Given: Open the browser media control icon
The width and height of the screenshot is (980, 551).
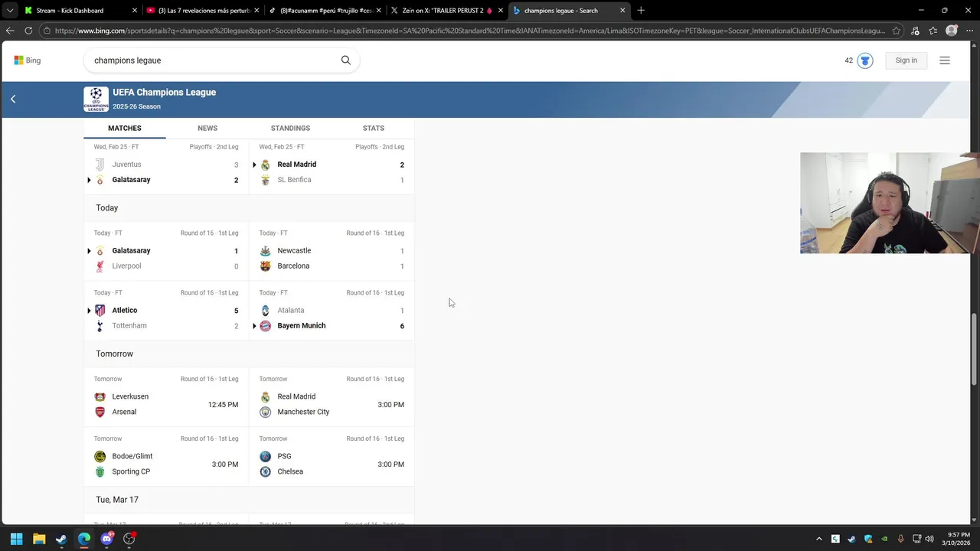Looking at the screenshot, I should point(915,31).
